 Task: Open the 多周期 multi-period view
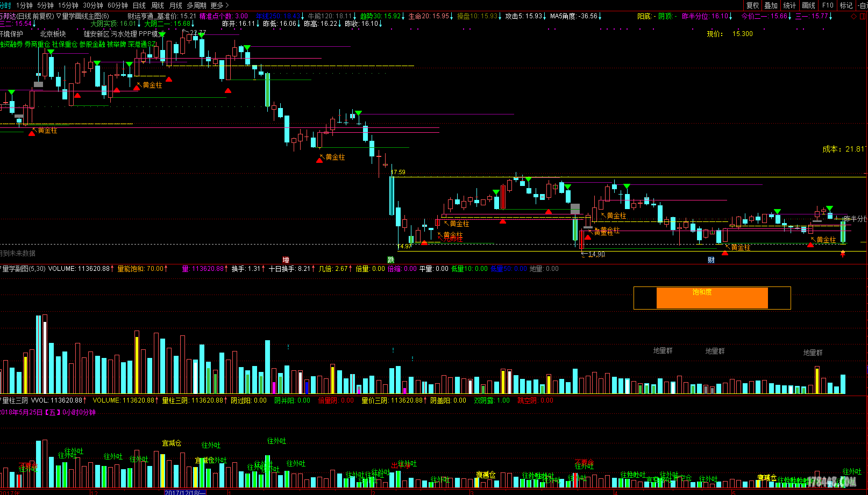pyautogui.click(x=196, y=5)
